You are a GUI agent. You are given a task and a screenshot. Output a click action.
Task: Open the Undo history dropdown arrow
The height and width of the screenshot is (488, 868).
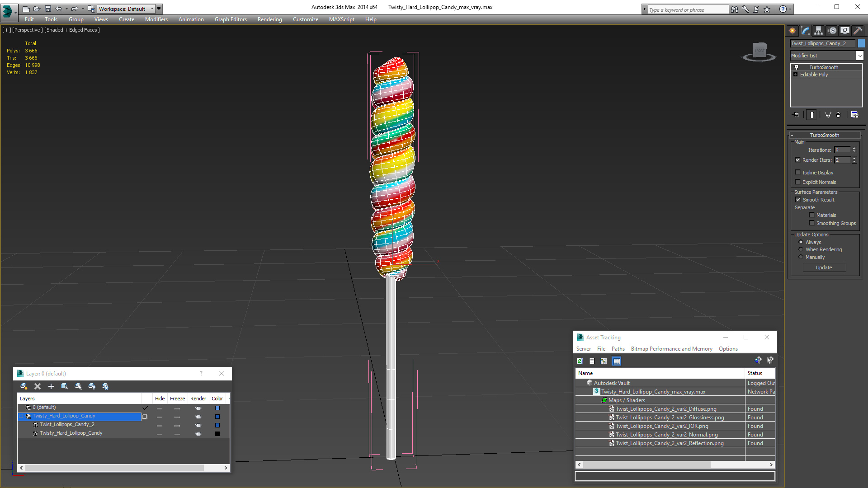(66, 9)
